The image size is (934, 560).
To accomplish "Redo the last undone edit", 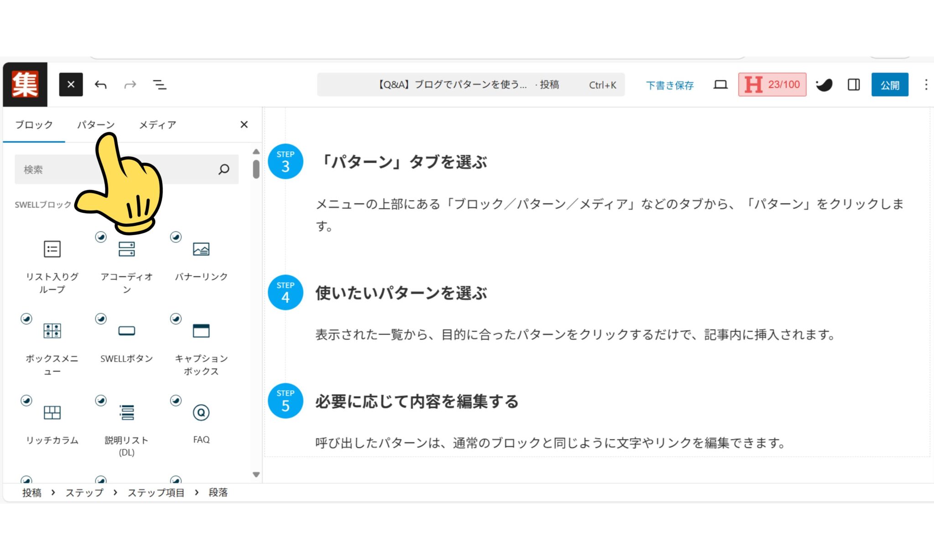I will point(130,85).
